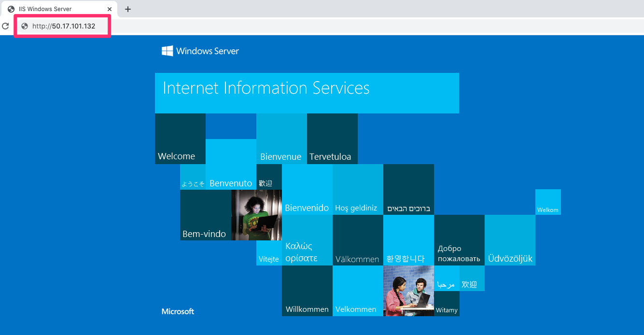Click the Velkommen tile
The image size is (644, 335).
tap(358, 291)
